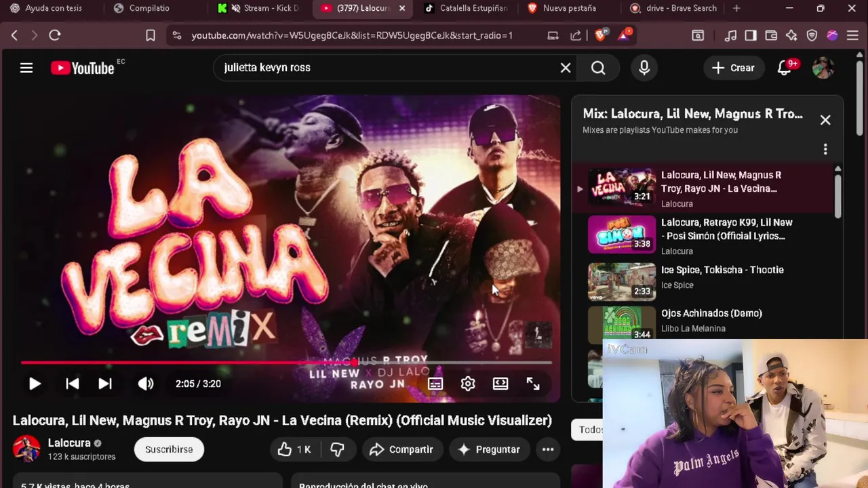The width and height of the screenshot is (868, 488).
Task: Click the address bar URL
Action: [352, 35]
